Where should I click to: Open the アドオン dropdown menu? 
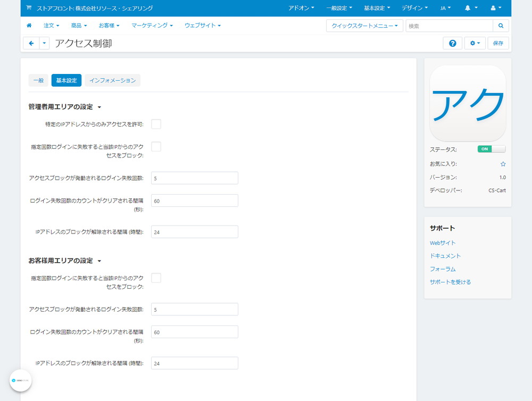click(x=301, y=8)
